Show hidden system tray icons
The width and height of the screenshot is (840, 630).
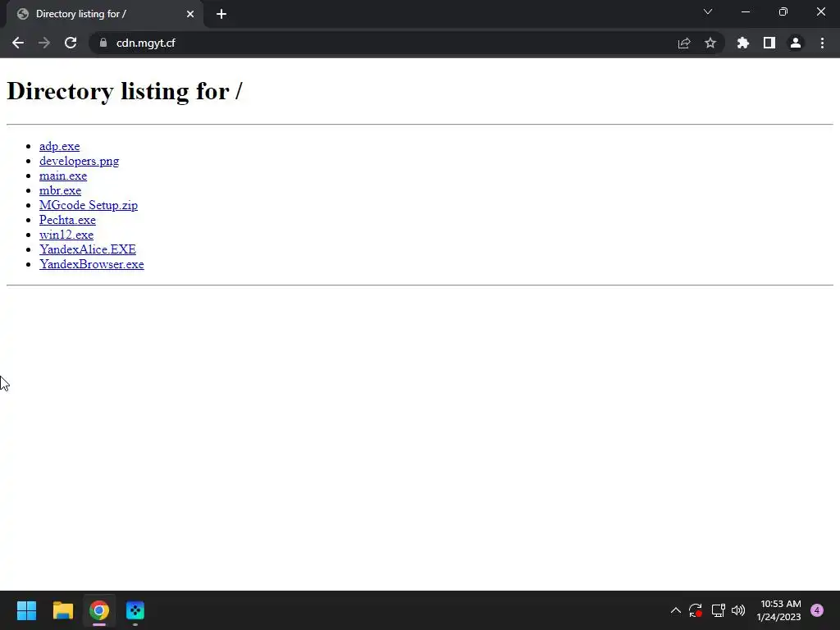pos(676,610)
